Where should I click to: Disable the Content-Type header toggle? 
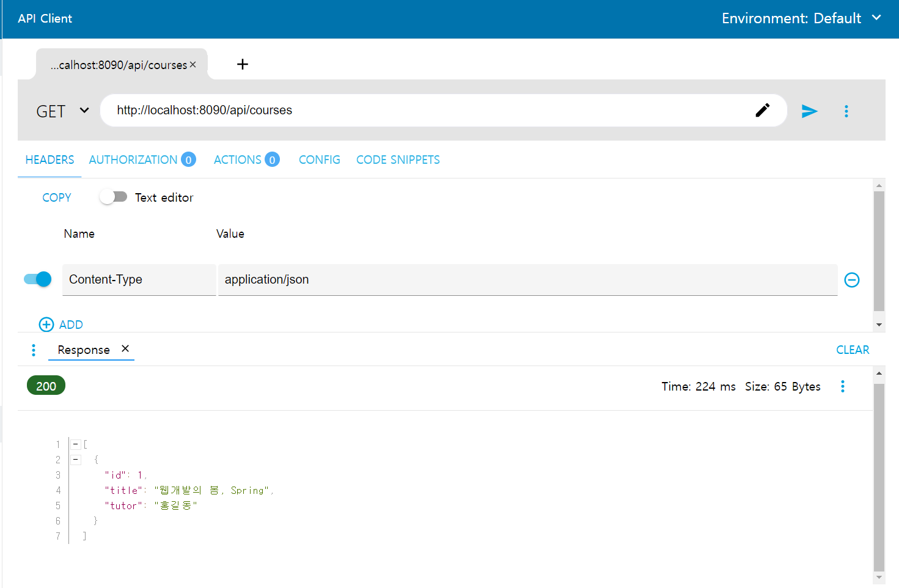click(x=38, y=279)
